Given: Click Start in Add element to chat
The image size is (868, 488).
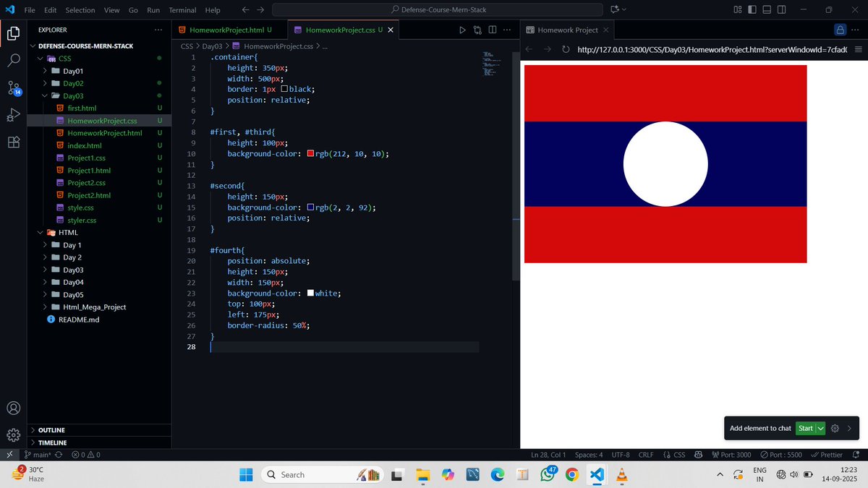Looking at the screenshot, I should [806, 428].
